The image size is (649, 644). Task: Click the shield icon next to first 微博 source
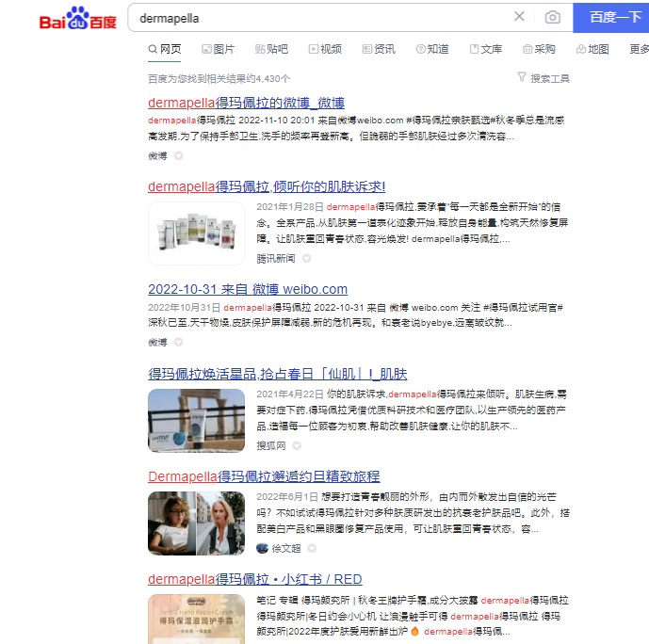178,156
